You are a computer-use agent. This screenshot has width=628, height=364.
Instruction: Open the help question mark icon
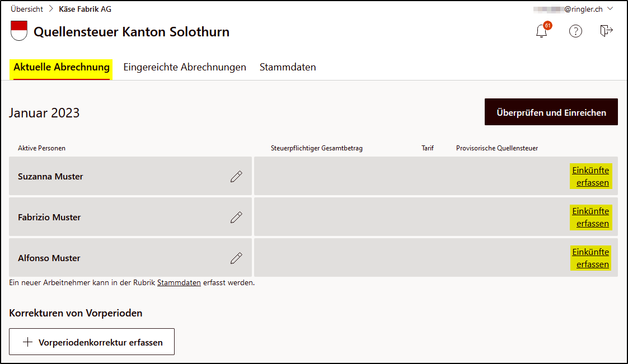pos(575,31)
